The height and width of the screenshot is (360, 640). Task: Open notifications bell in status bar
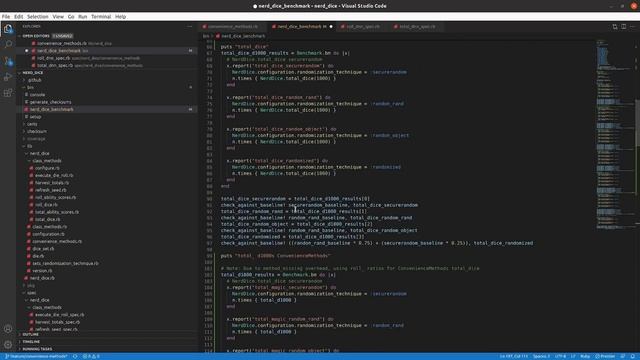coord(633,356)
